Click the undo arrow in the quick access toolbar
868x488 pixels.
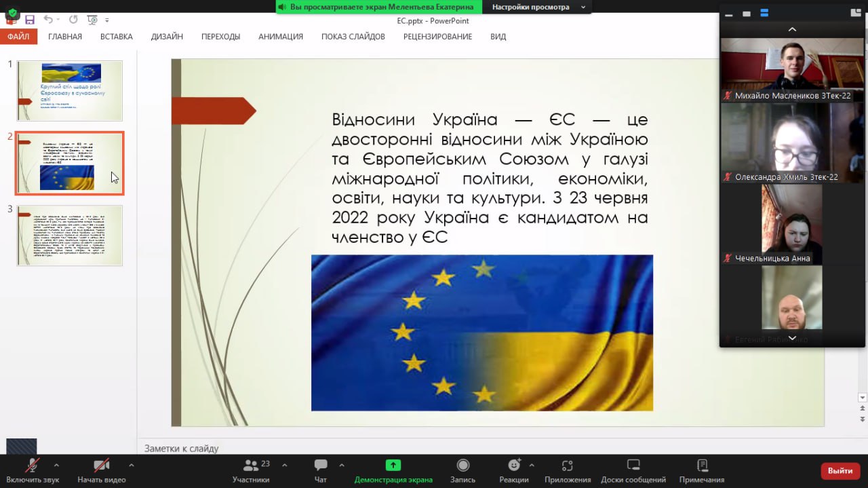[x=48, y=20]
